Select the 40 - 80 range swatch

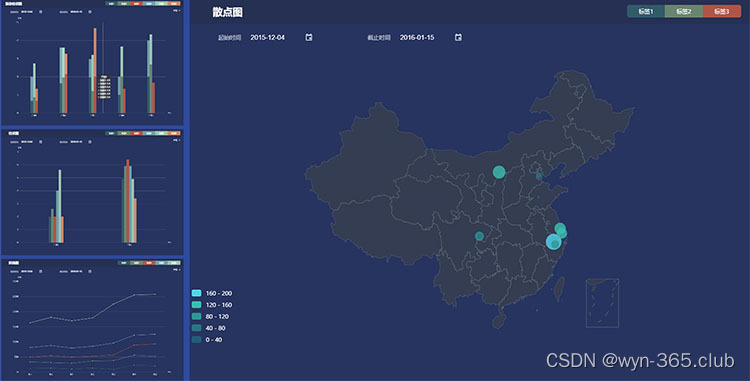[196, 328]
